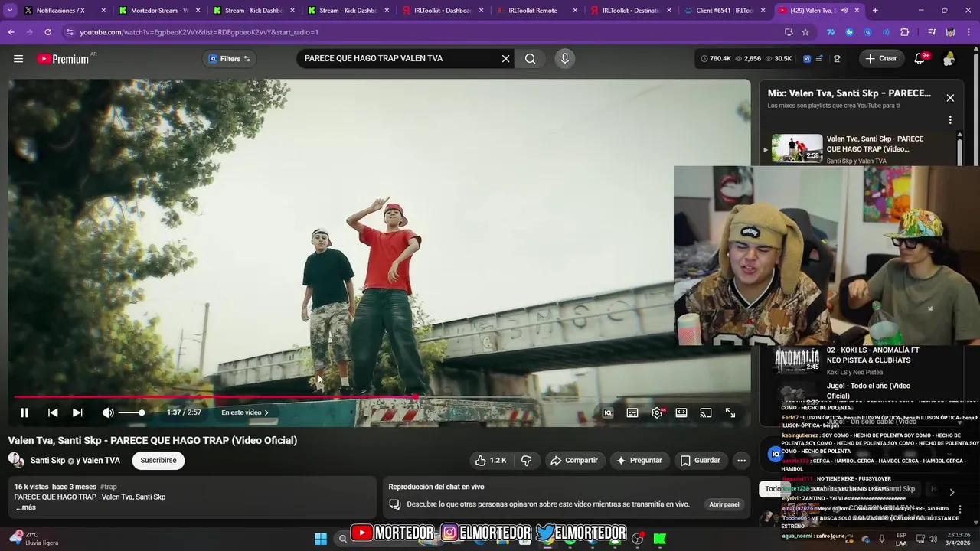
Task: Click the video title text
Action: pos(152,440)
